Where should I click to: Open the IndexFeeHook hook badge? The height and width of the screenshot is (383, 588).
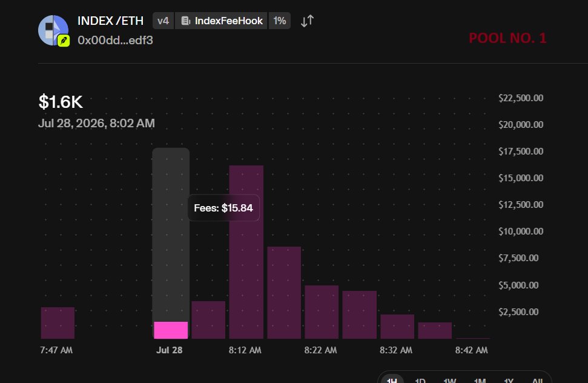pos(221,21)
